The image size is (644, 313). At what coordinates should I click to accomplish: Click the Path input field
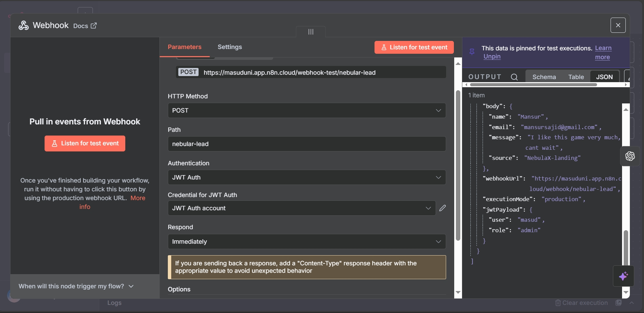coord(307,144)
